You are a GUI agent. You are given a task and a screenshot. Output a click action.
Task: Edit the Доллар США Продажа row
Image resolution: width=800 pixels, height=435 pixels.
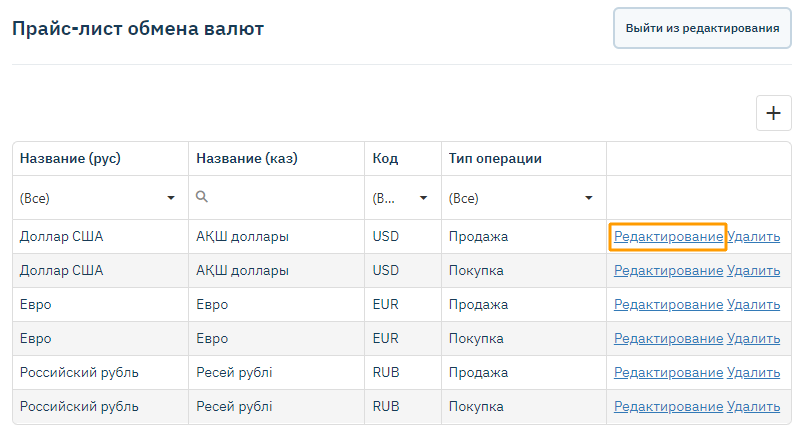[x=668, y=237]
